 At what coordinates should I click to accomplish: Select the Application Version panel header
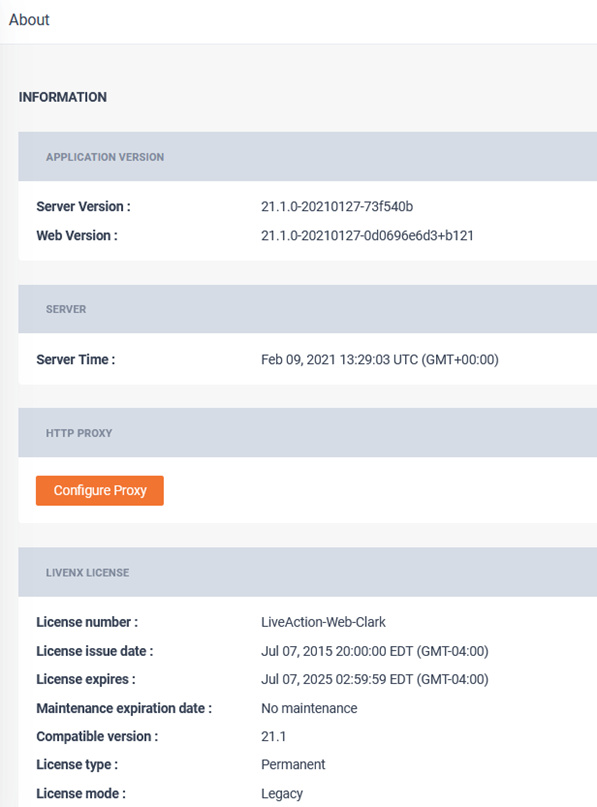(308, 156)
